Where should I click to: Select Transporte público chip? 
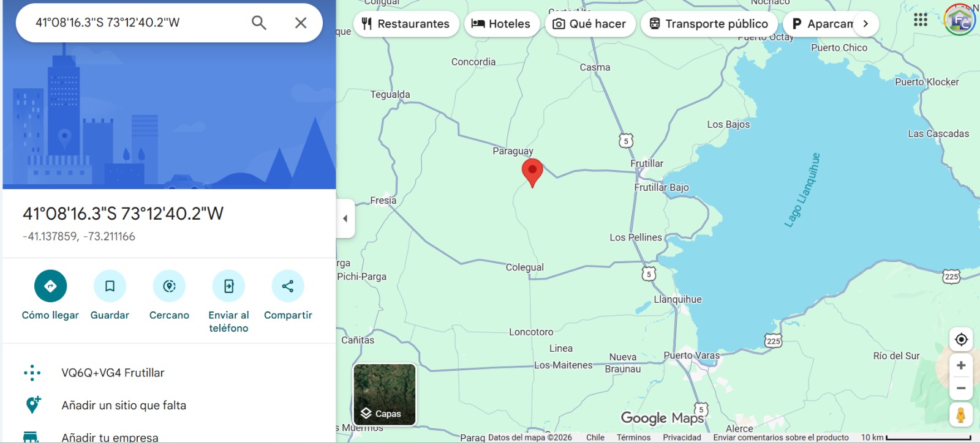pos(709,24)
